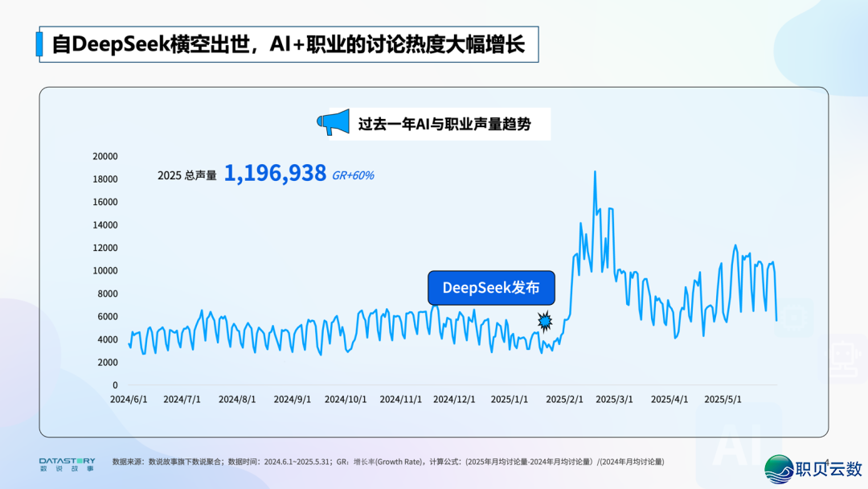Screen dimensions: 868x489
Task: Click the 数据来源 footnote text
Action: pos(388,462)
